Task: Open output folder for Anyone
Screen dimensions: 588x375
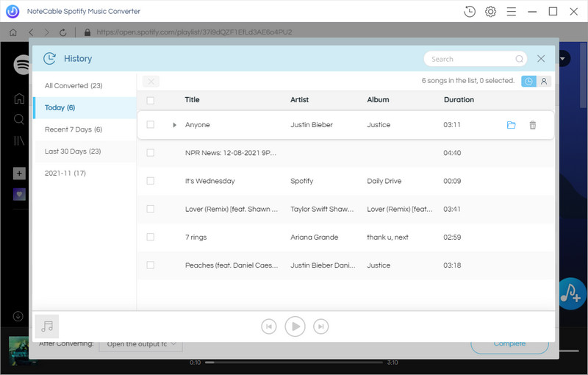Action: click(x=511, y=125)
